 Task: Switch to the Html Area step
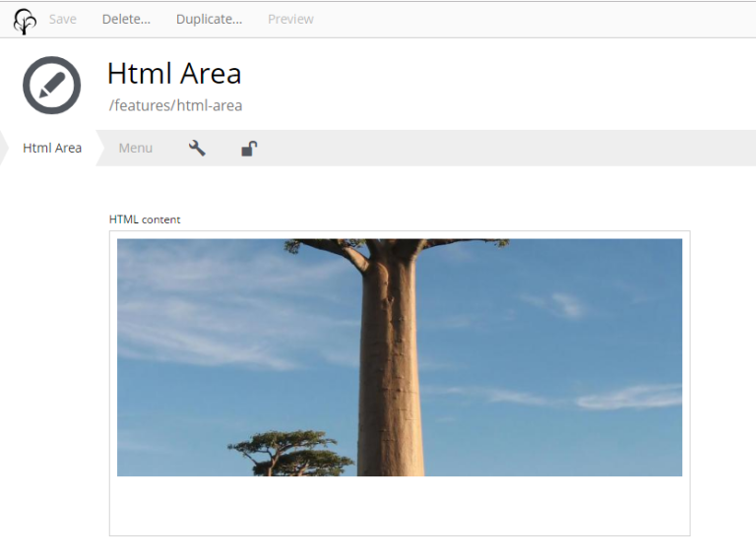pos(52,149)
